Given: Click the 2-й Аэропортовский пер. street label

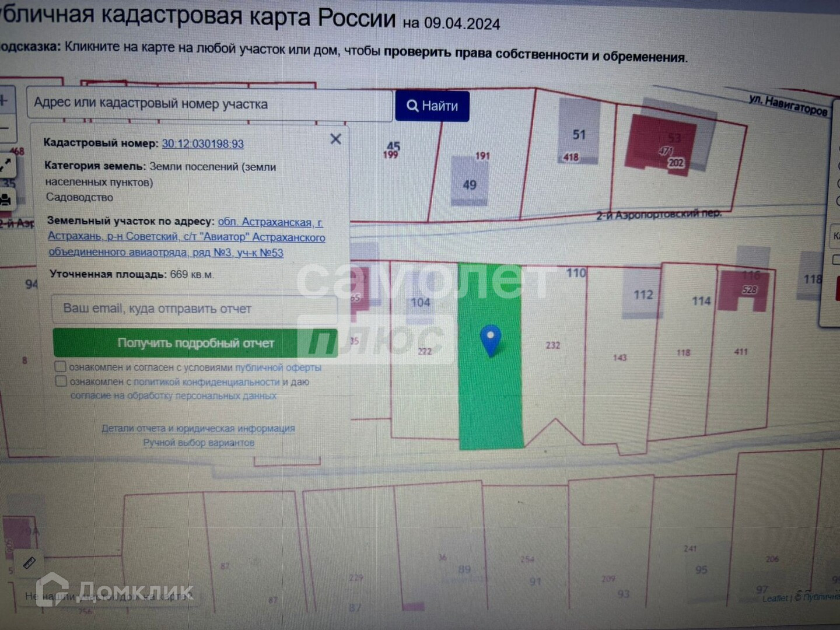Looking at the screenshot, I should (659, 214).
